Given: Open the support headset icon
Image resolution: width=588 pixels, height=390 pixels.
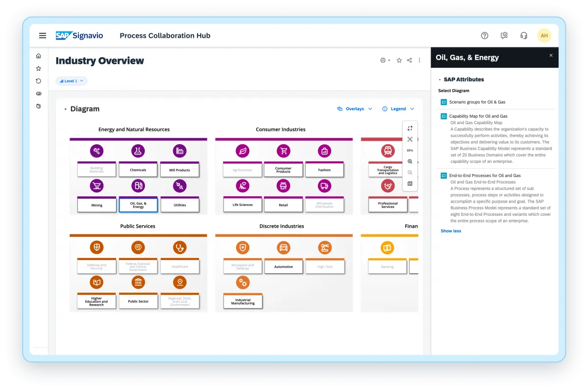Looking at the screenshot, I should click(524, 36).
